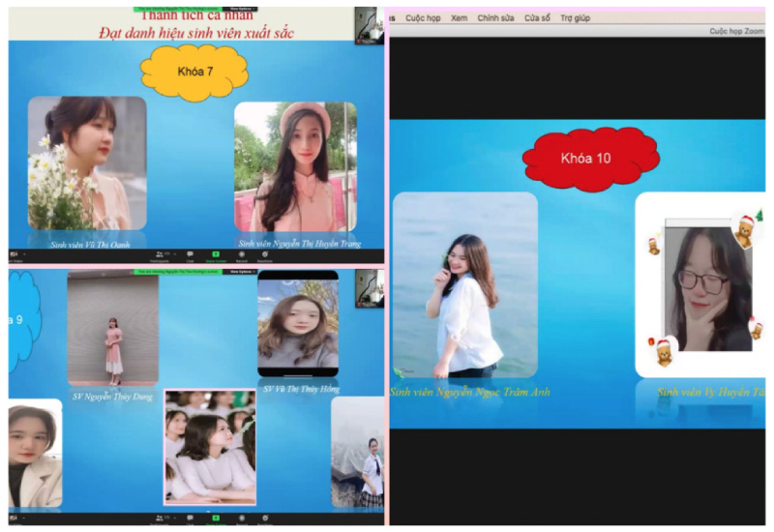Open the Chỉnh sửa menu
This screenshot has width=774, height=532.
click(495, 18)
